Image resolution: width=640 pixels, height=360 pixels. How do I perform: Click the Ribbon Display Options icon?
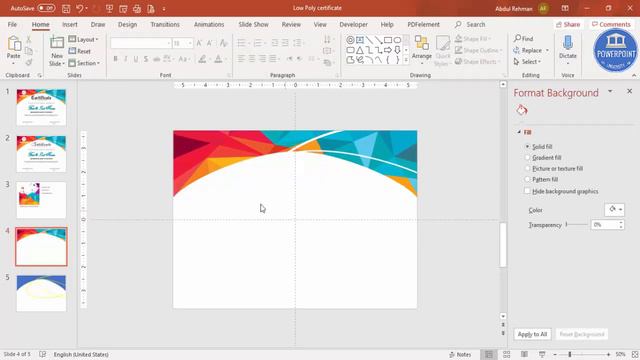[x=565, y=8]
